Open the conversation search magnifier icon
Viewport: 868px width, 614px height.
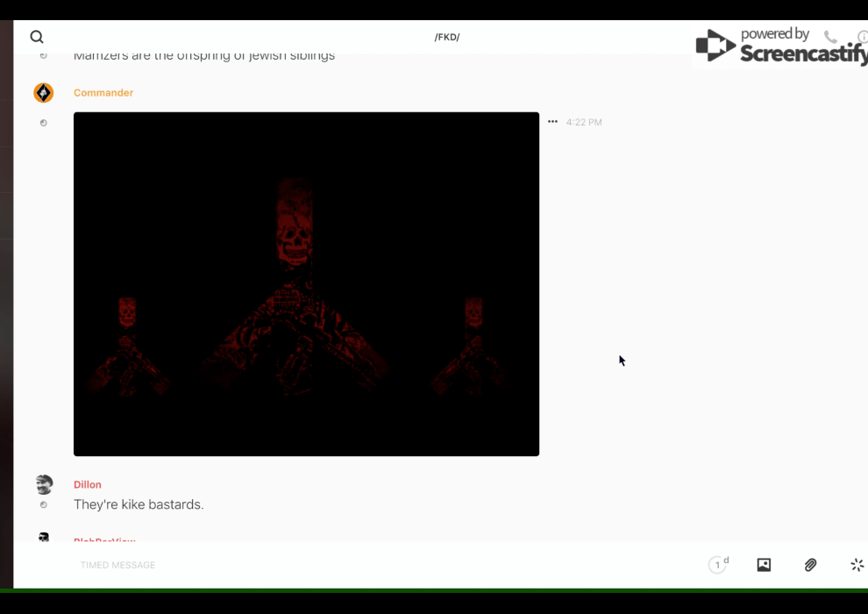pyautogui.click(x=37, y=37)
